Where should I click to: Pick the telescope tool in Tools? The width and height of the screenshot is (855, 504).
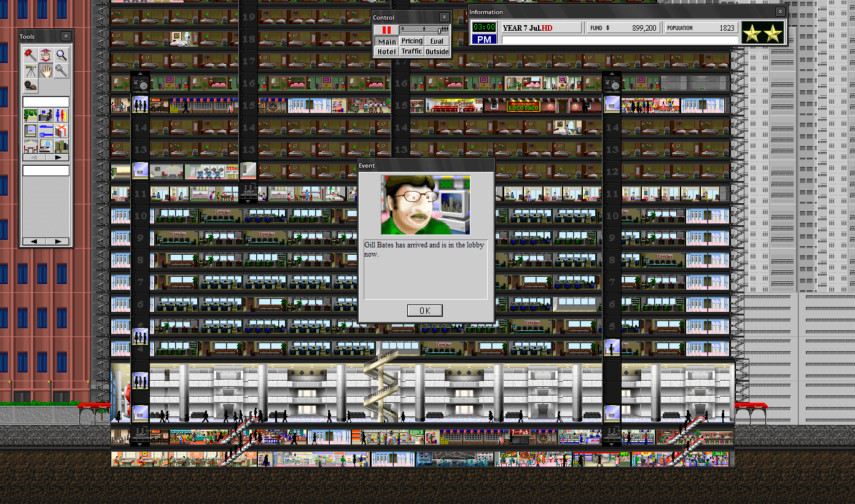click(31, 71)
